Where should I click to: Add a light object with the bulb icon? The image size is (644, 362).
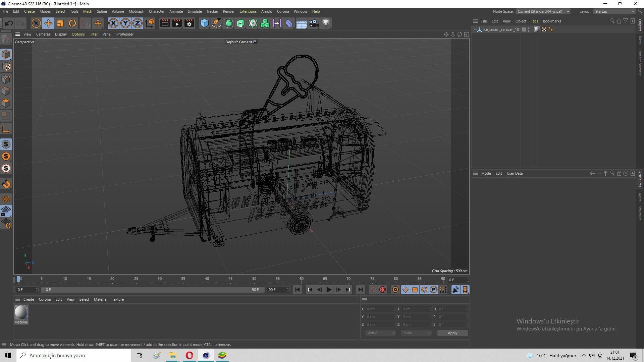(x=326, y=23)
